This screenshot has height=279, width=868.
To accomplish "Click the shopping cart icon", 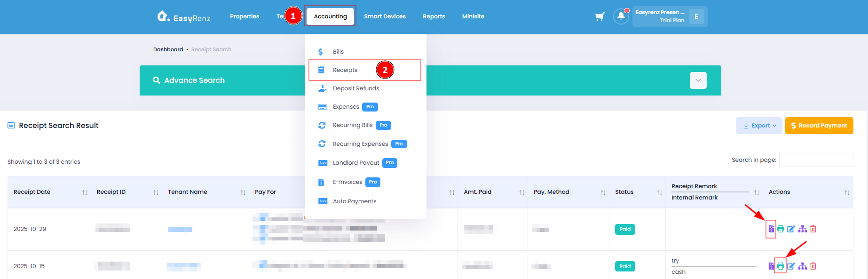I will pyautogui.click(x=600, y=16).
